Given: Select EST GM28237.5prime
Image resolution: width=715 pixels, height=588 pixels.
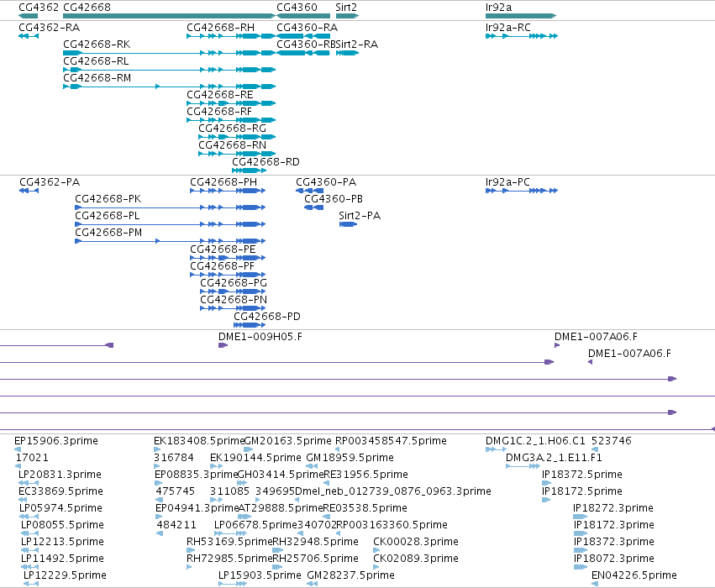Looking at the screenshot, I should click(x=350, y=576).
